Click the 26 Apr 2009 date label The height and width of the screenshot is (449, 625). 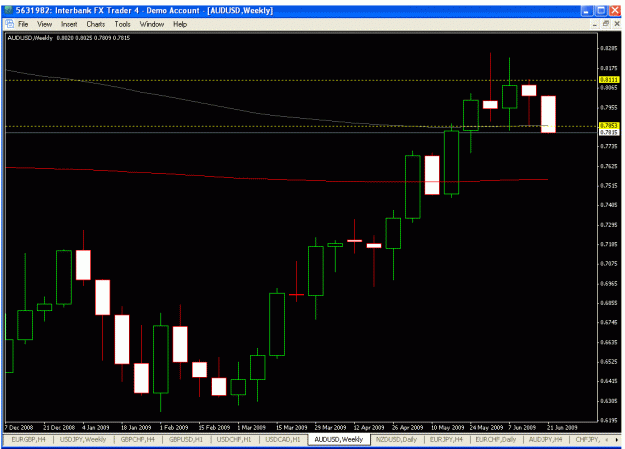pos(407,427)
